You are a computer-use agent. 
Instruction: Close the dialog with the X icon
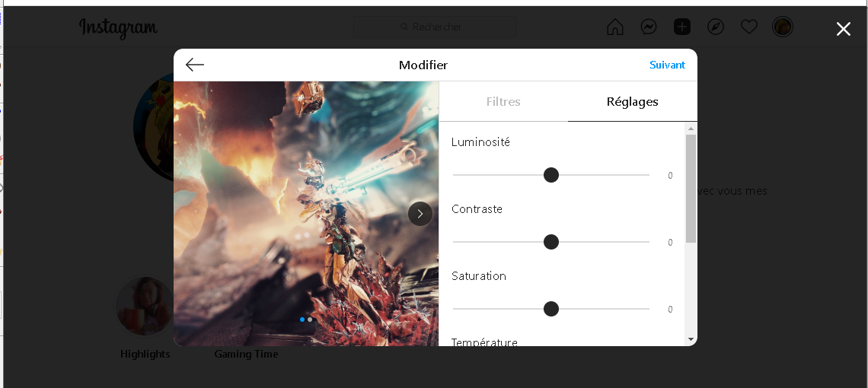844,29
